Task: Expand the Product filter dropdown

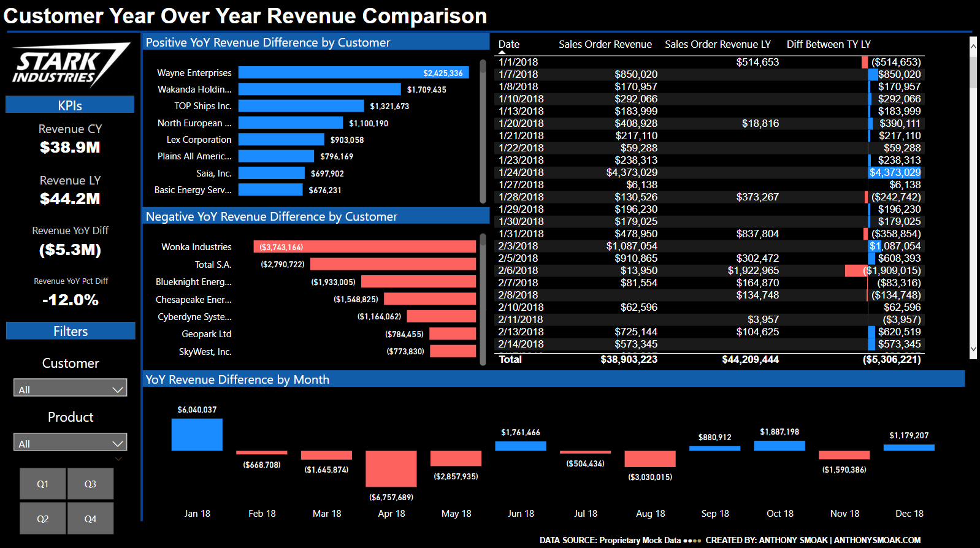Action: pyautogui.click(x=70, y=443)
